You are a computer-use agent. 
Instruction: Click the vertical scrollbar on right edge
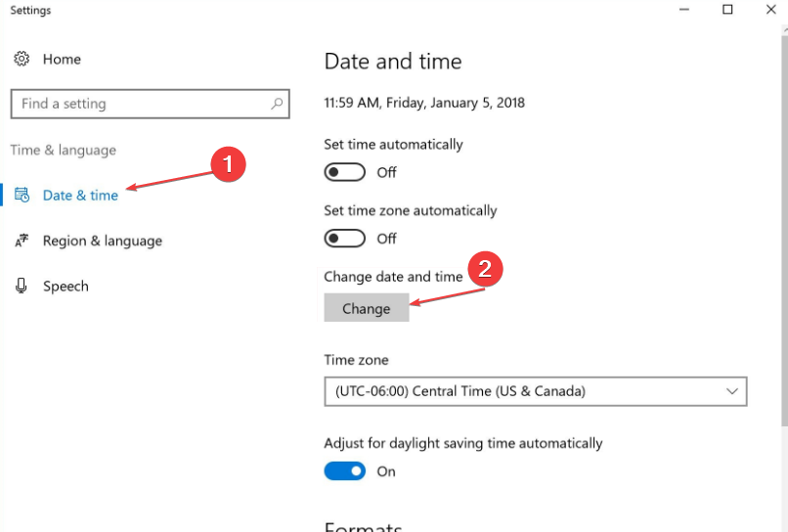pyautogui.click(x=783, y=244)
